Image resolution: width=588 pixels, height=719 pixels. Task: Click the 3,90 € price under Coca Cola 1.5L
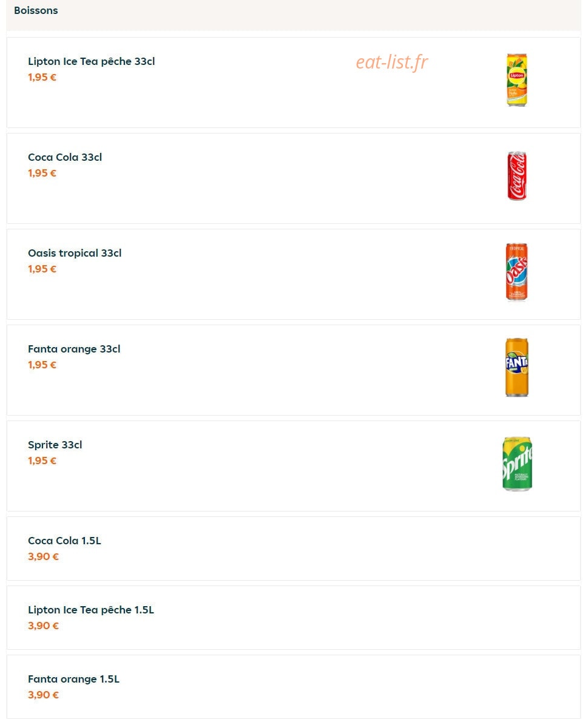point(44,556)
